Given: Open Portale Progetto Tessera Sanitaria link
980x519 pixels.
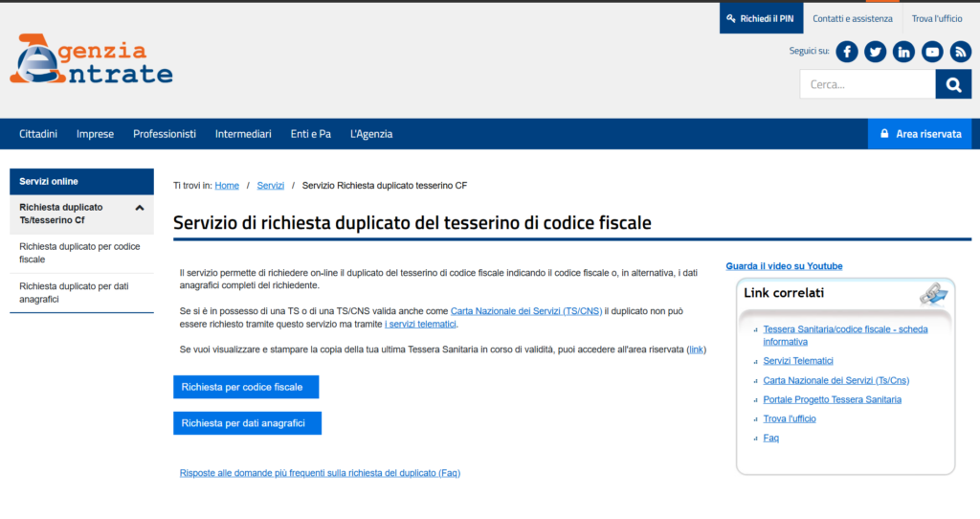Looking at the screenshot, I should point(832,399).
